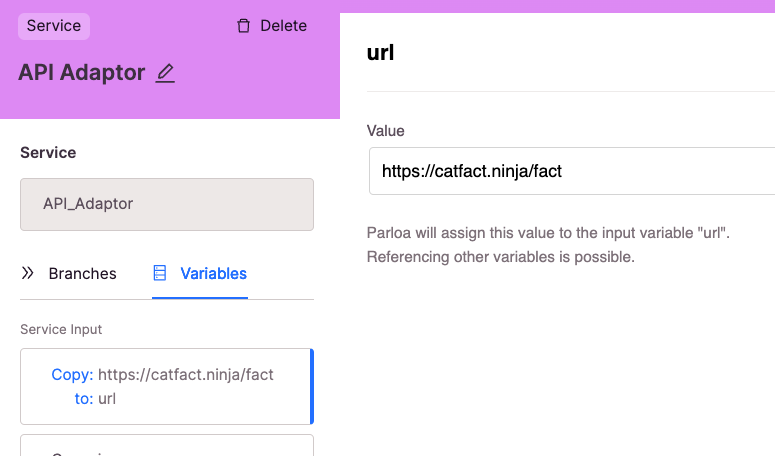Viewport: 775px width, 456px height.
Task: Open the Branches tab
Action: coord(69,274)
